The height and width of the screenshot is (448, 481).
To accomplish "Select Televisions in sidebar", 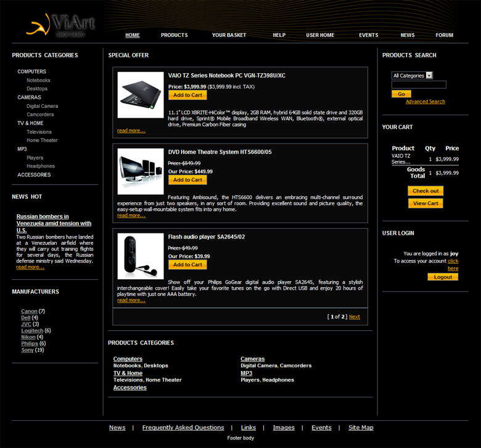I will [x=39, y=132].
